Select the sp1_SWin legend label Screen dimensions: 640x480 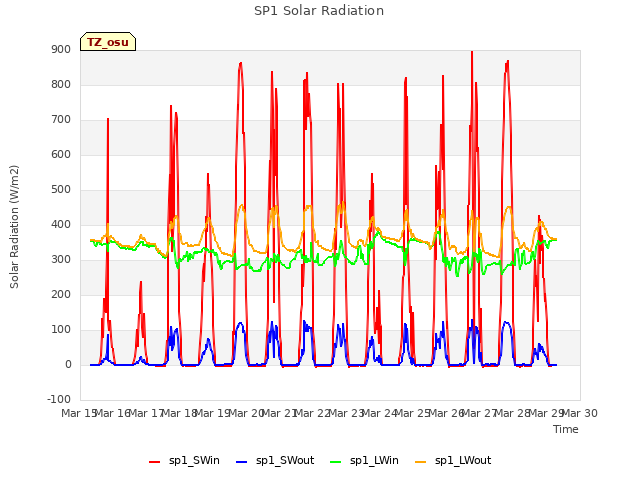coord(194,461)
